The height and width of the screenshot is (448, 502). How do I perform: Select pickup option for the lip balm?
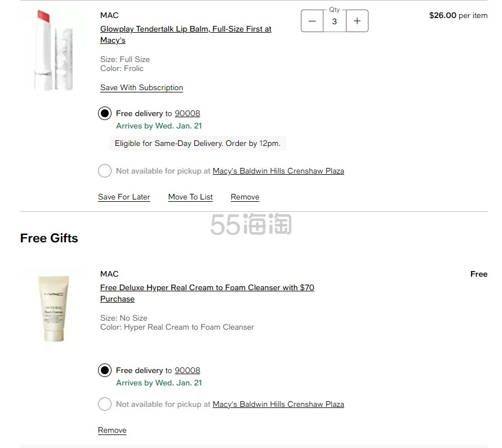[105, 171]
